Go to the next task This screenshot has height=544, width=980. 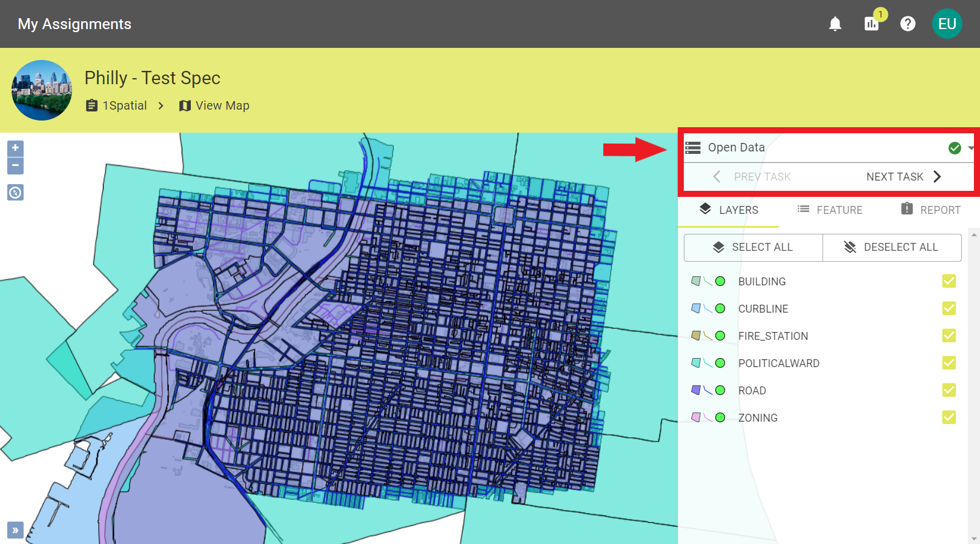pos(903,176)
